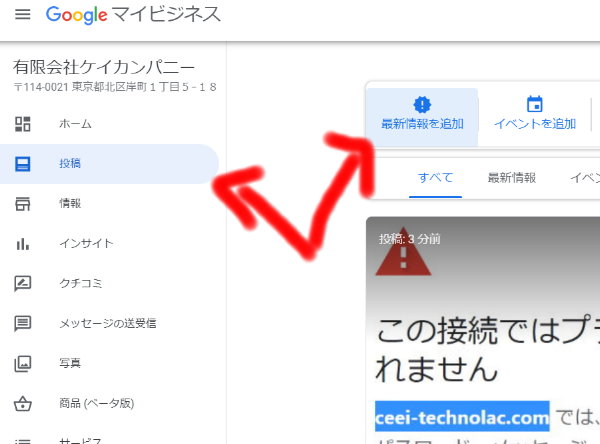This screenshot has height=444, width=600.
Task: Switch to the すべて tab
Action: click(435, 178)
